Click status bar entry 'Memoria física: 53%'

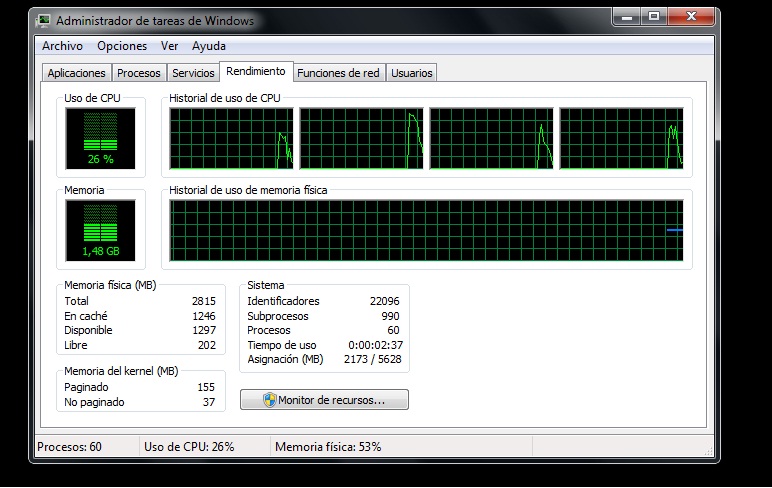point(328,447)
